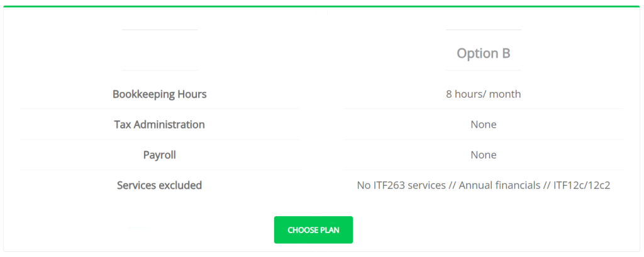
Task: Click the divider below the Payroll label
Action: point(159,169)
